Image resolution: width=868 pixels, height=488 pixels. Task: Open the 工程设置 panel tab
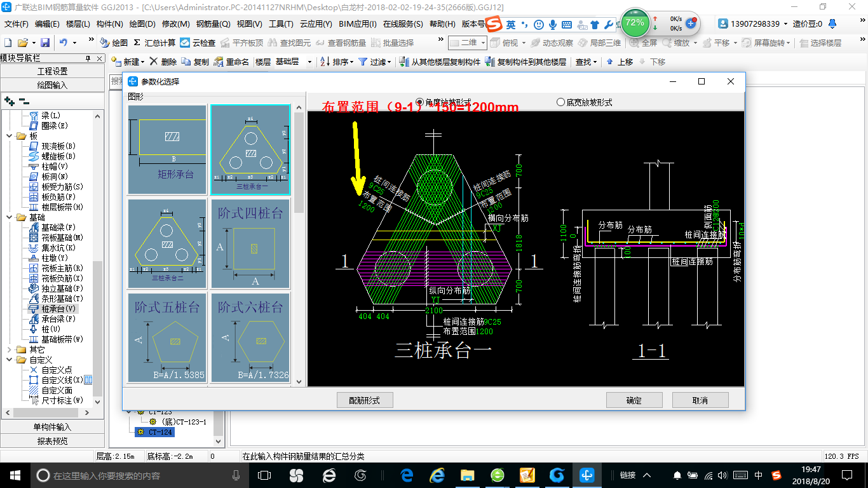[x=52, y=71]
